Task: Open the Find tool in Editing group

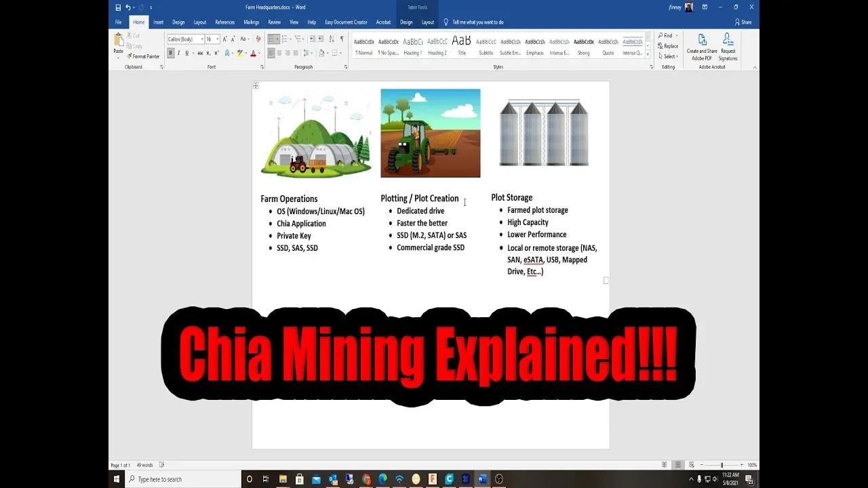Action: click(x=667, y=35)
